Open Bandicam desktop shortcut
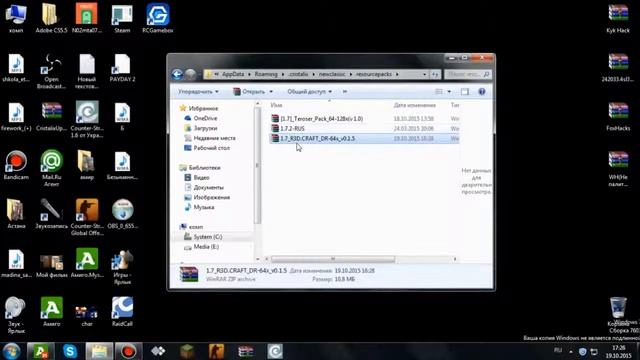This screenshot has height=360, width=640. tap(16, 165)
